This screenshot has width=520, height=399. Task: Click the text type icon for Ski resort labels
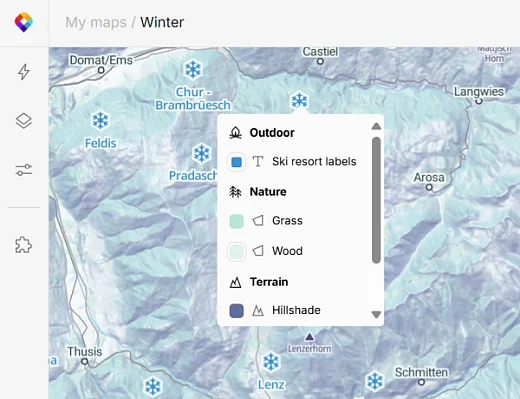[258, 161]
